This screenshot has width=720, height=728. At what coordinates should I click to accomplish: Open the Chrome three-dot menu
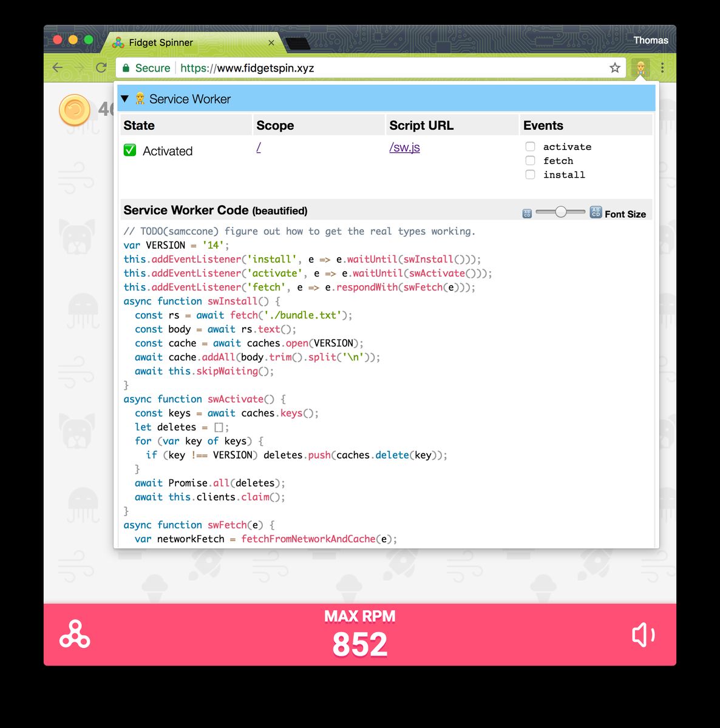point(662,68)
